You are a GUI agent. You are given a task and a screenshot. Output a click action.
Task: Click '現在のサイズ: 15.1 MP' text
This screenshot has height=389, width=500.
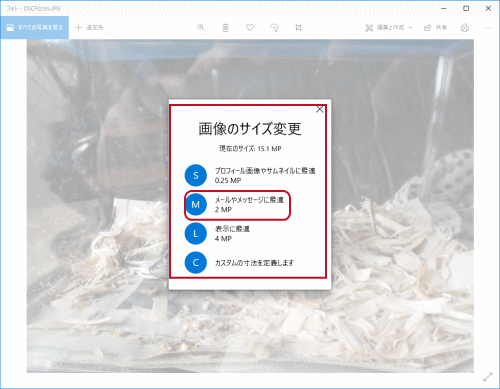pyautogui.click(x=250, y=149)
